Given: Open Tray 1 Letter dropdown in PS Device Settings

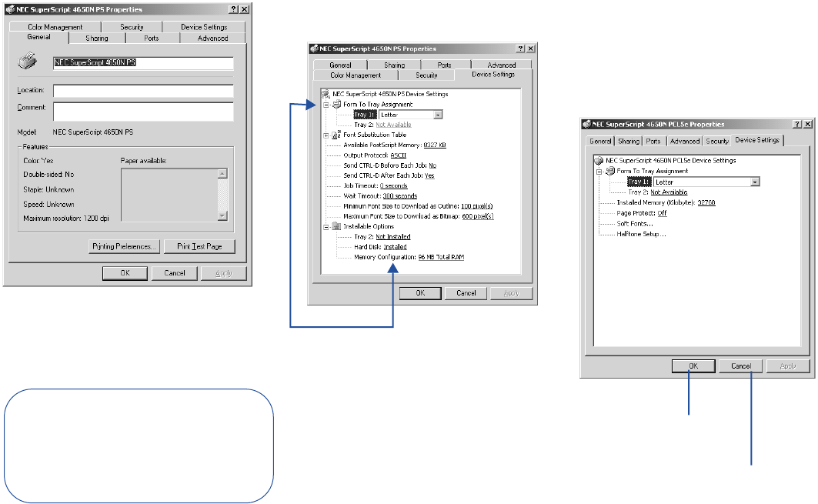Looking at the screenshot, I should point(438,115).
